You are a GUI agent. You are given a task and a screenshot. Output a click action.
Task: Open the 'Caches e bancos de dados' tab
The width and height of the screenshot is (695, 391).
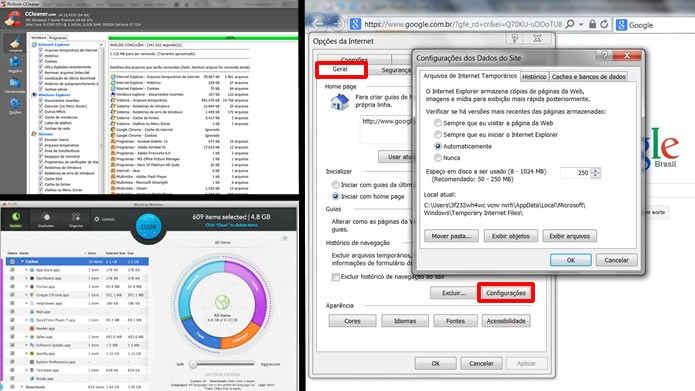click(588, 77)
